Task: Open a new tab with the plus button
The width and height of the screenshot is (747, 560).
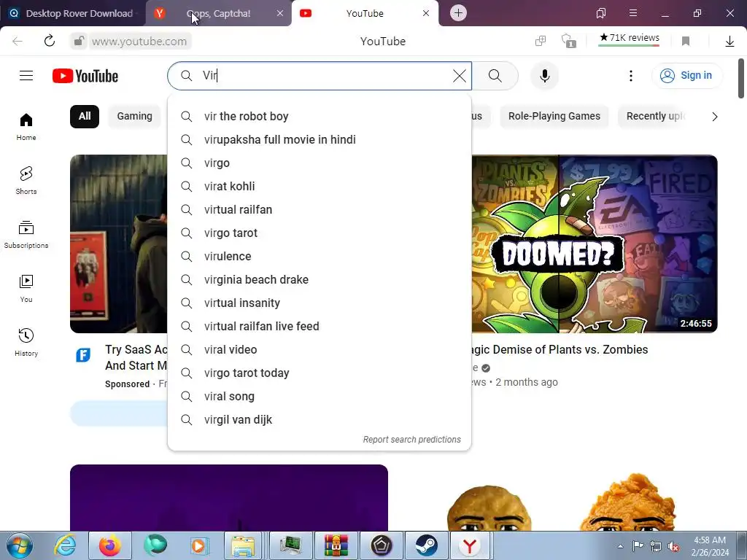Action: [458, 13]
